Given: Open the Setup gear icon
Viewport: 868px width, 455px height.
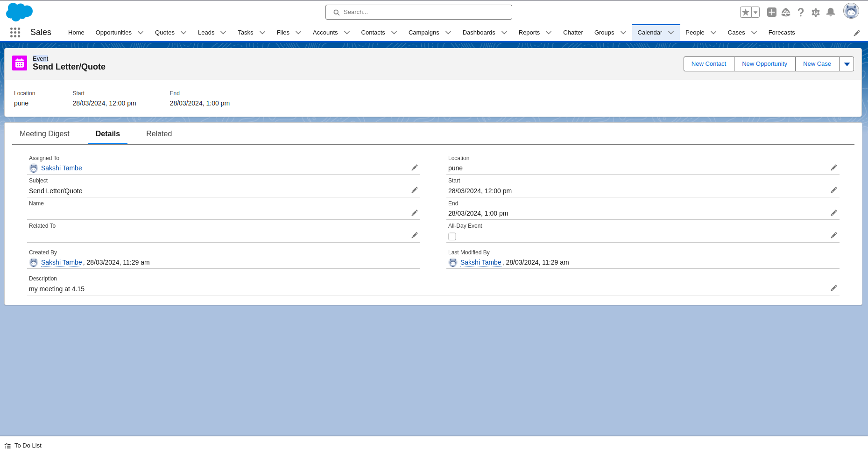Looking at the screenshot, I should point(816,13).
